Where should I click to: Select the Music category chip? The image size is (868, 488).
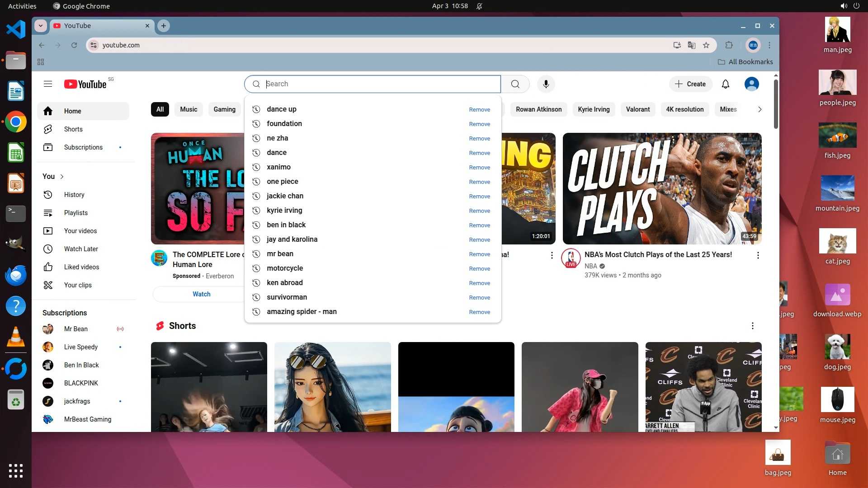(x=189, y=109)
